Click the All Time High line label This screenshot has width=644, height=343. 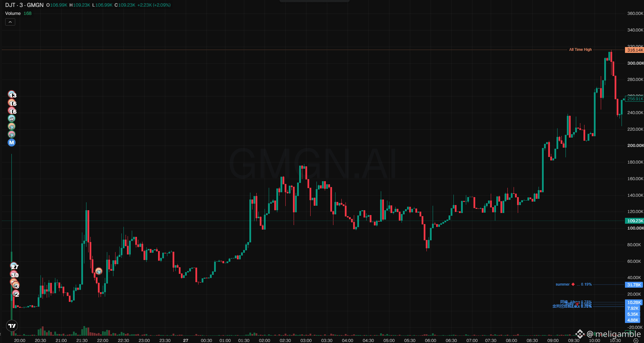(580, 49)
